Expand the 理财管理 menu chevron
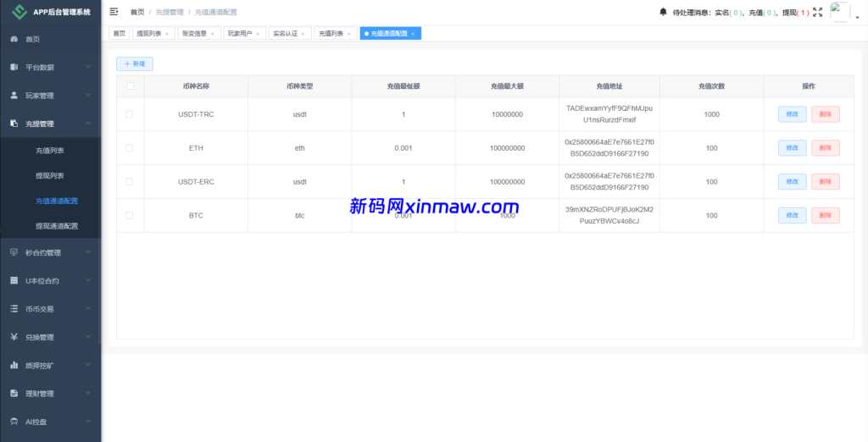Image resolution: width=868 pixels, height=442 pixels. coord(88,394)
